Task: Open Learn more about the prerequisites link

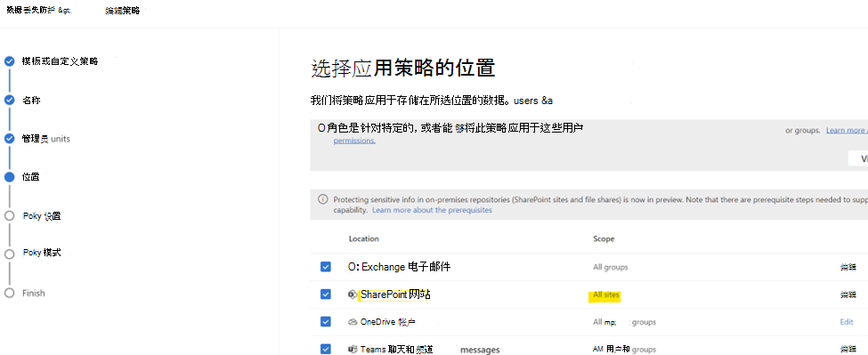Action: [432, 210]
